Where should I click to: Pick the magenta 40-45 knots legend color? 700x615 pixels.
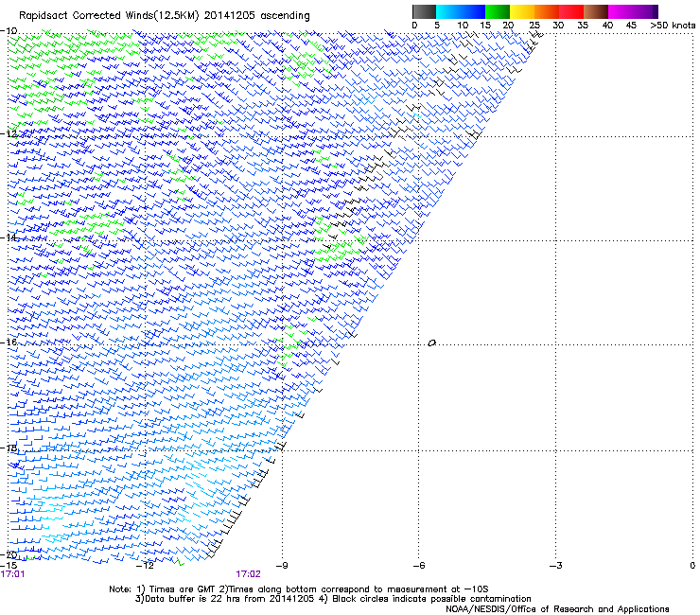(621, 11)
